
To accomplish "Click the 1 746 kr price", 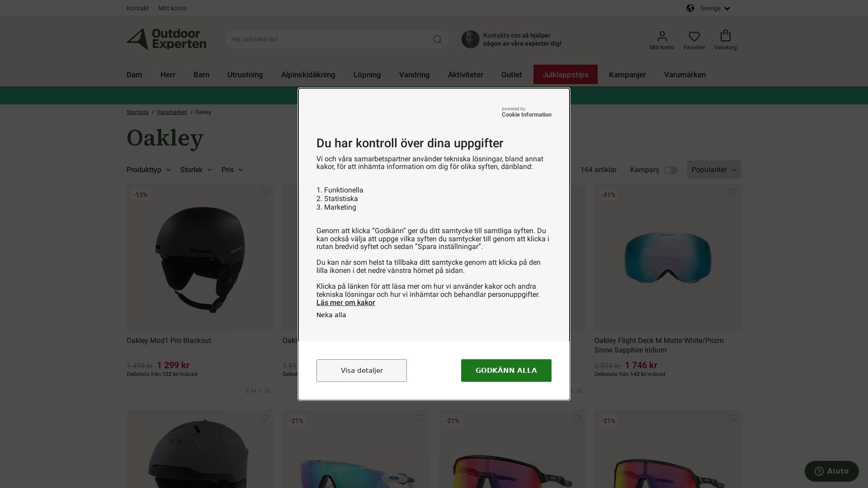I will [641, 365].
